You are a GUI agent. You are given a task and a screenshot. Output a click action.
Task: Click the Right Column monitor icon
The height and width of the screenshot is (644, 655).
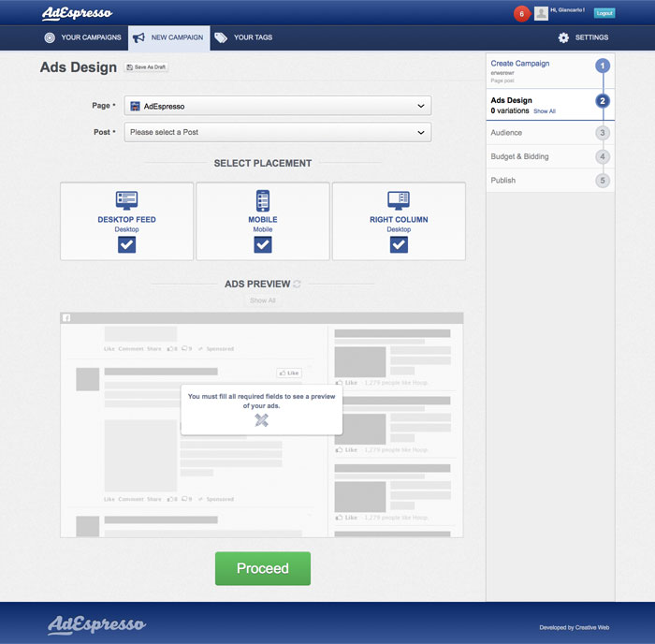[399, 200]
